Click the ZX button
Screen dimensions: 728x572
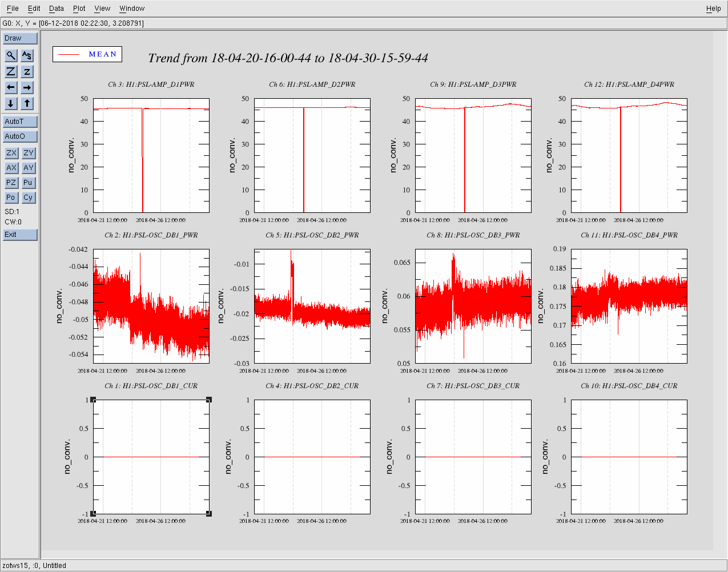(x=11, y=153)
